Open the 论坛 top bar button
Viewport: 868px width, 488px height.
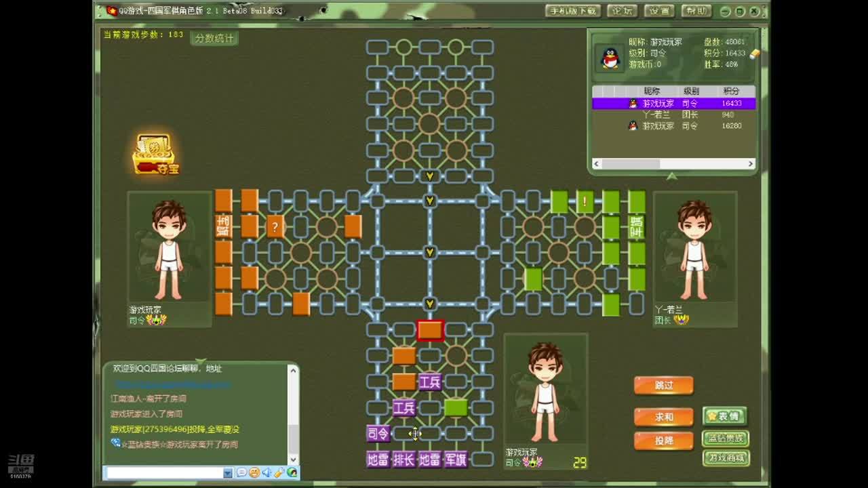point(622,11)
